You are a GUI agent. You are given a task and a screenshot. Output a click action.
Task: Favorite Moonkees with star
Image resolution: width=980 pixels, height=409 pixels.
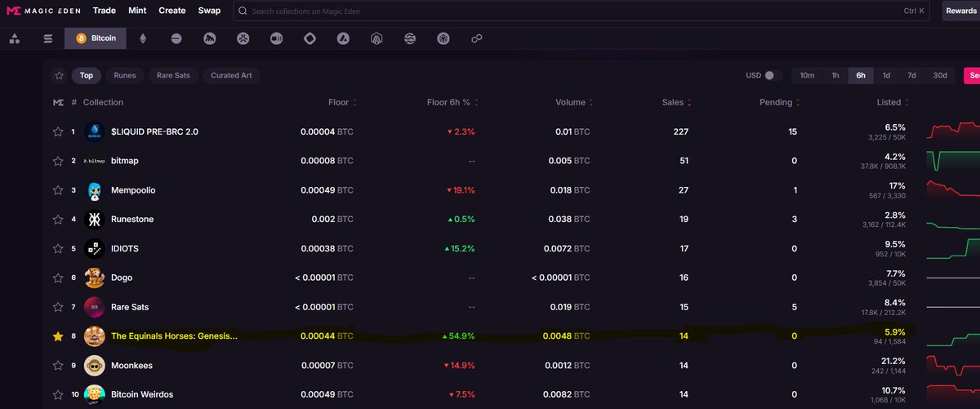(x=58, y=365)
